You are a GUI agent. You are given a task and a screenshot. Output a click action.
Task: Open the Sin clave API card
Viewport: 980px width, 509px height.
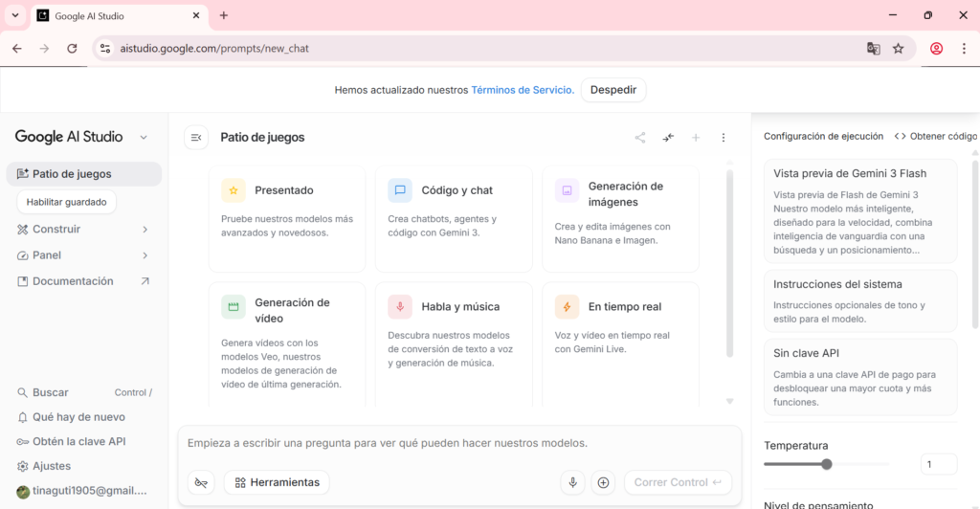[x=860, y=377]
